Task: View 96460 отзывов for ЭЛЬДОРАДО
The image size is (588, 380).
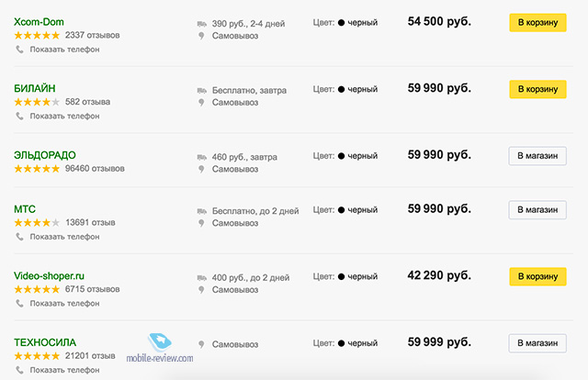Action: point(95,169)
